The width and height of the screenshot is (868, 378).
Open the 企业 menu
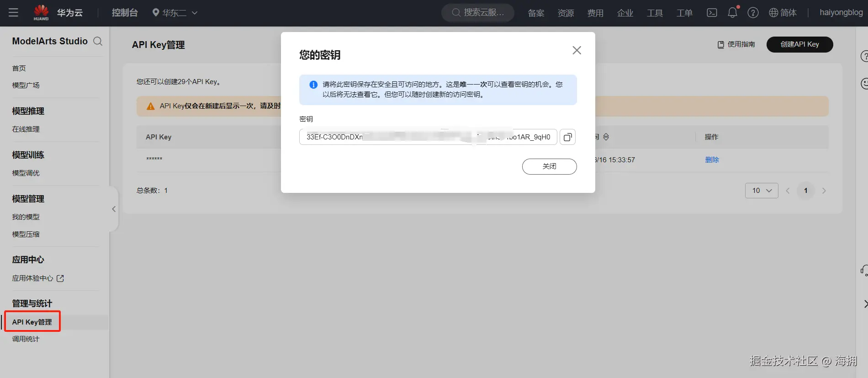[x=625, y=13]
